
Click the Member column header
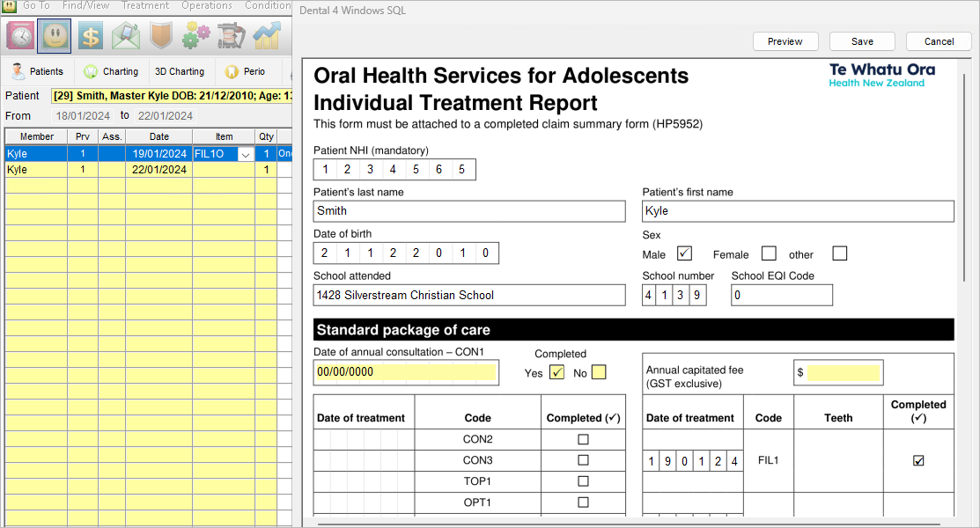click(37, 136)
